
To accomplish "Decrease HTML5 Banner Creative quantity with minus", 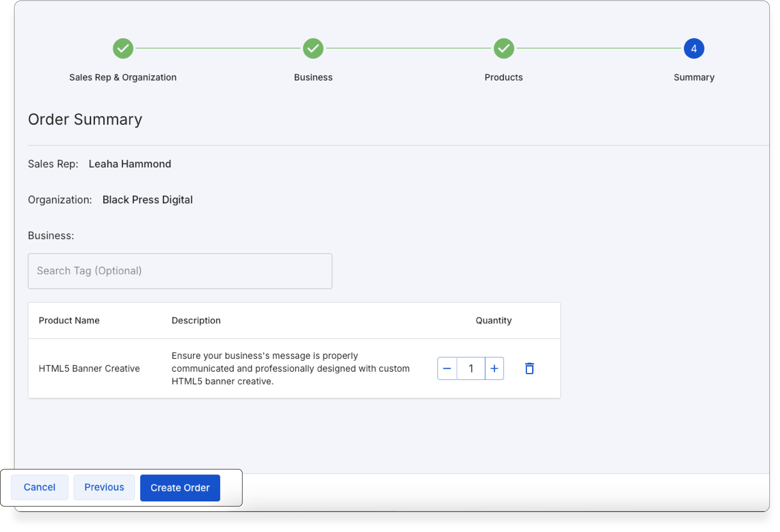I will click(x=447, y=369).
